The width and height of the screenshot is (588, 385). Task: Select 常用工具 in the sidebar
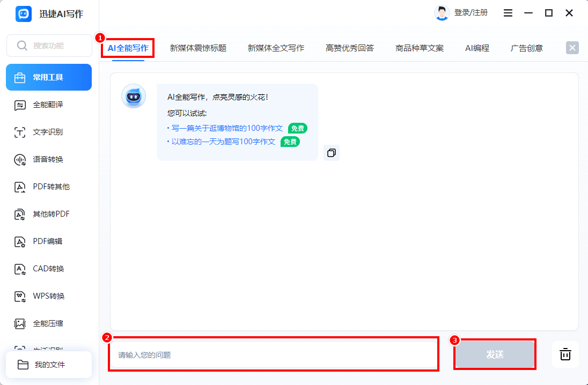coord(49,77)
